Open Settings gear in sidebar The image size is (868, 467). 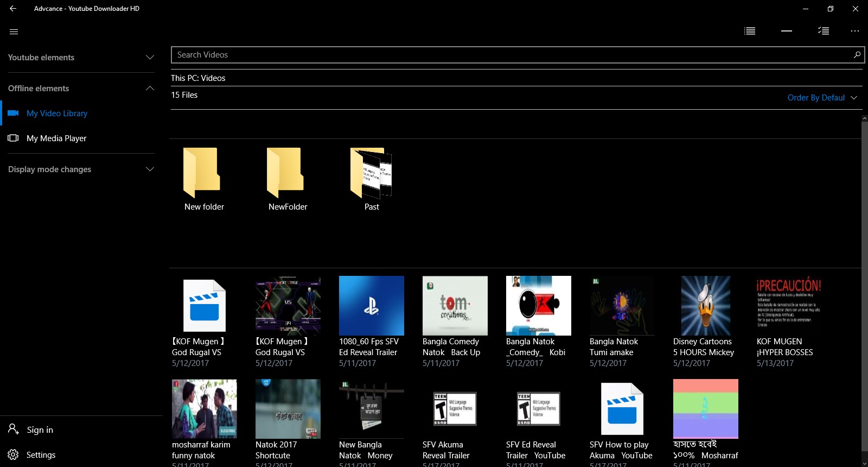click(14, 455)
